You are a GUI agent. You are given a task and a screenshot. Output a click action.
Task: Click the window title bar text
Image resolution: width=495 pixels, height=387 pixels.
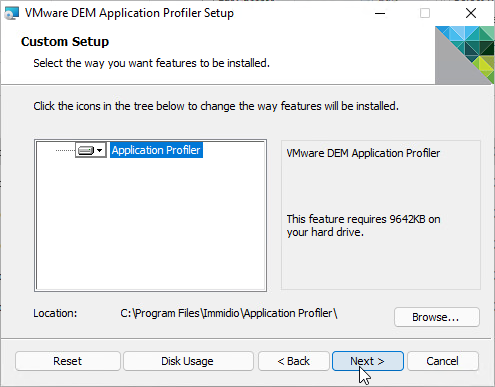point(129,13)
